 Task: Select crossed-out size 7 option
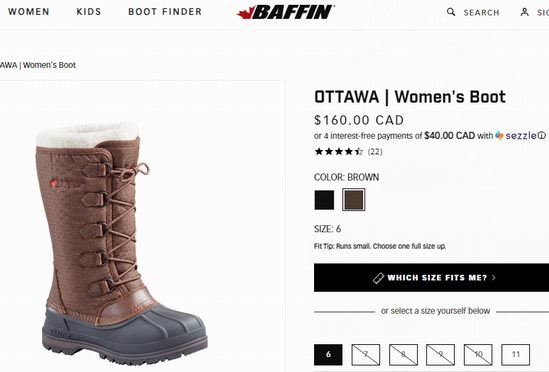coord(366,354)
